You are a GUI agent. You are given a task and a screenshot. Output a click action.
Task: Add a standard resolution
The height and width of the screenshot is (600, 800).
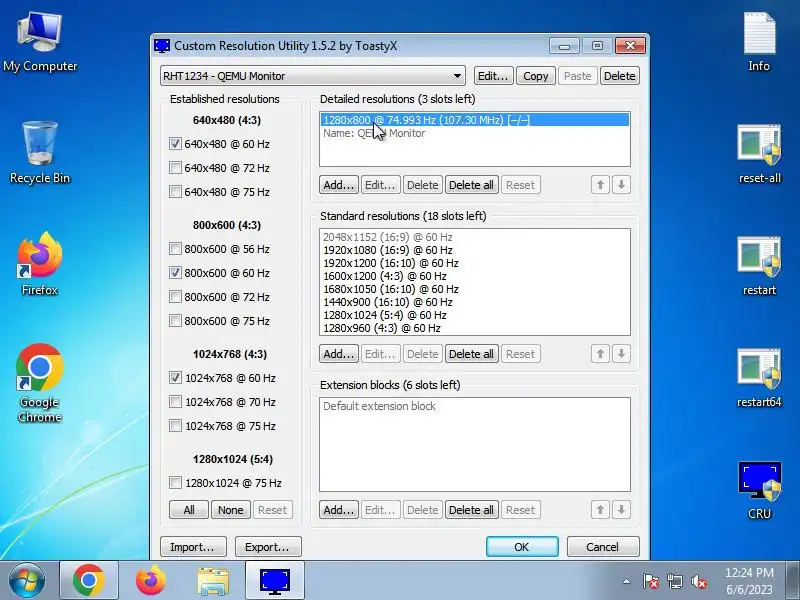pos(339,354)
